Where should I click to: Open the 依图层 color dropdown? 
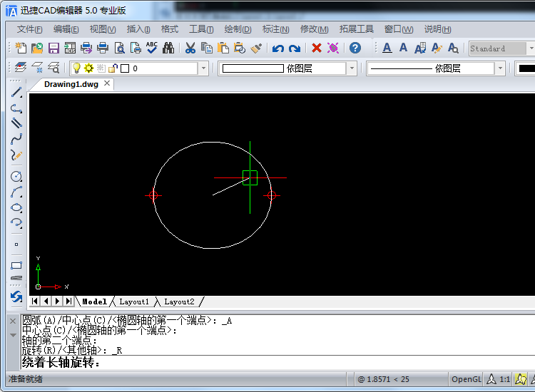tap(352, 68)
